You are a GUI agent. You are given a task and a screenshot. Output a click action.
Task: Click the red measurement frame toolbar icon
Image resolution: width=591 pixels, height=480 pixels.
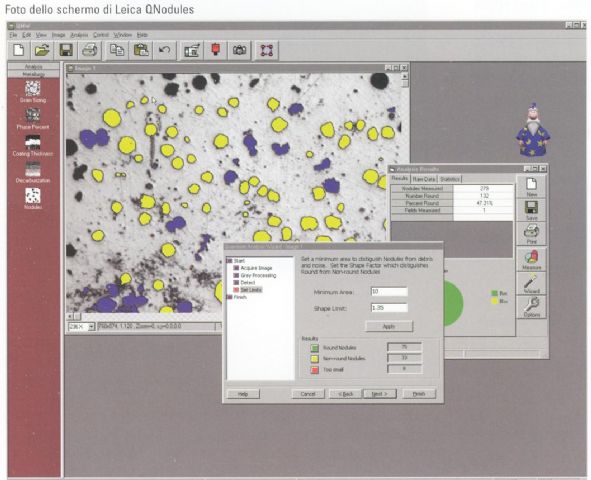click(267, 50)
